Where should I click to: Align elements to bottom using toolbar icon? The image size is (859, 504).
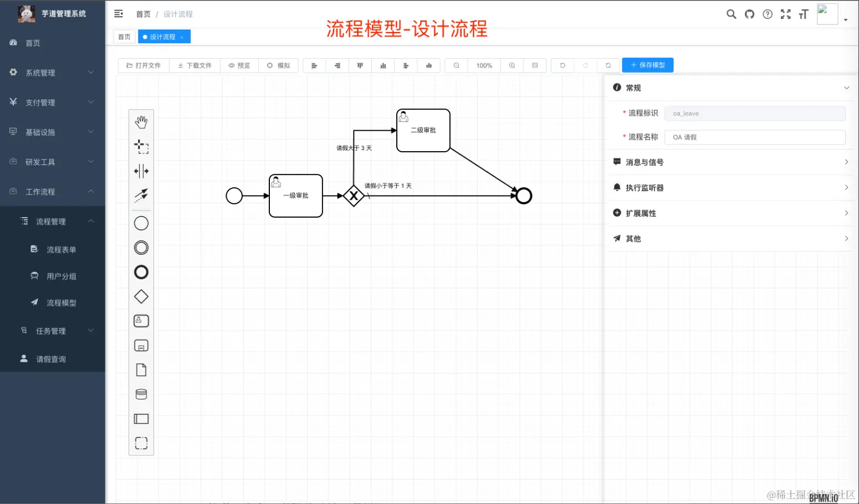coord(383,65)
